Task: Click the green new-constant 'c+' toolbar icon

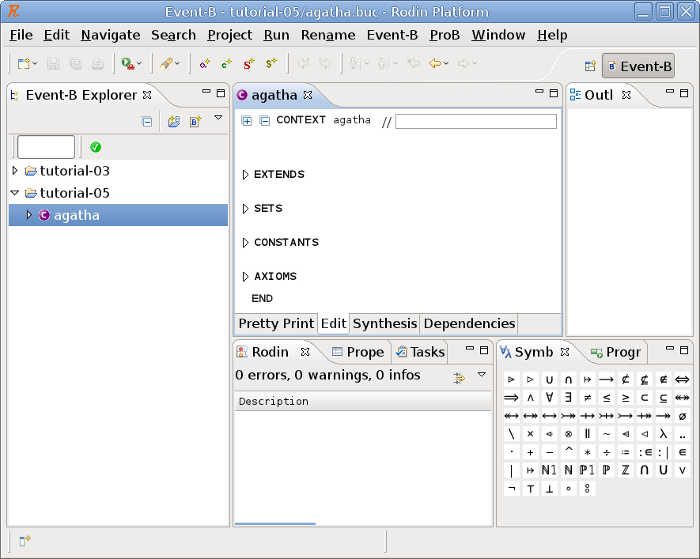Action: point(227,64)
